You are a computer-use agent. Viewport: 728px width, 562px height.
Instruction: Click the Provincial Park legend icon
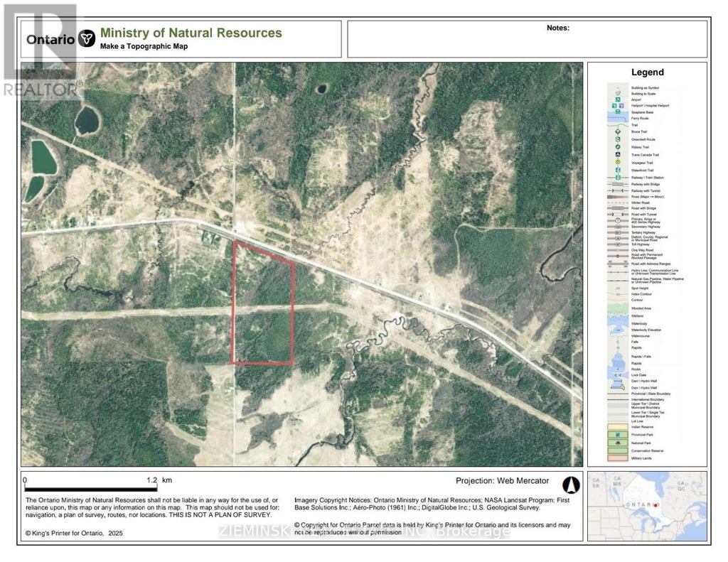click(618, 433)
